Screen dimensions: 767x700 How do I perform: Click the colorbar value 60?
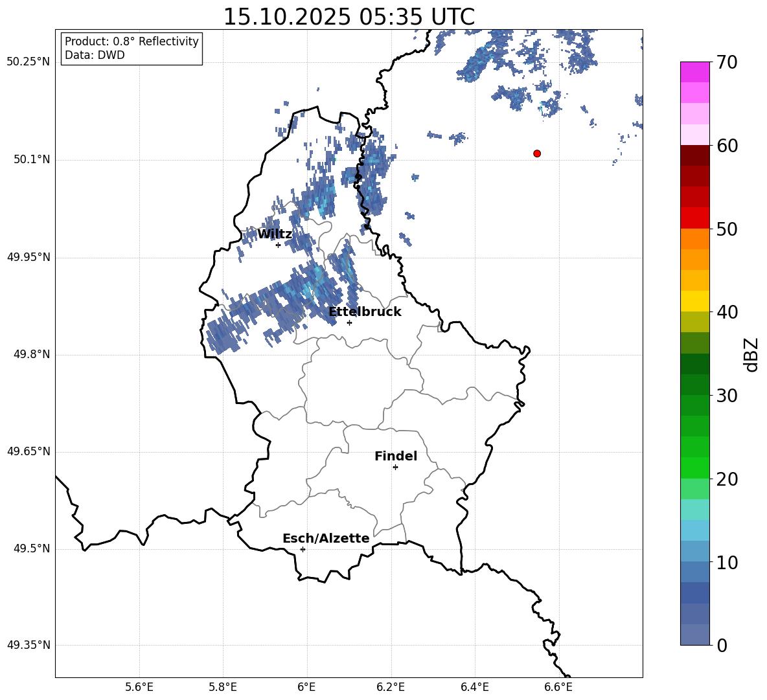(727, 146)
